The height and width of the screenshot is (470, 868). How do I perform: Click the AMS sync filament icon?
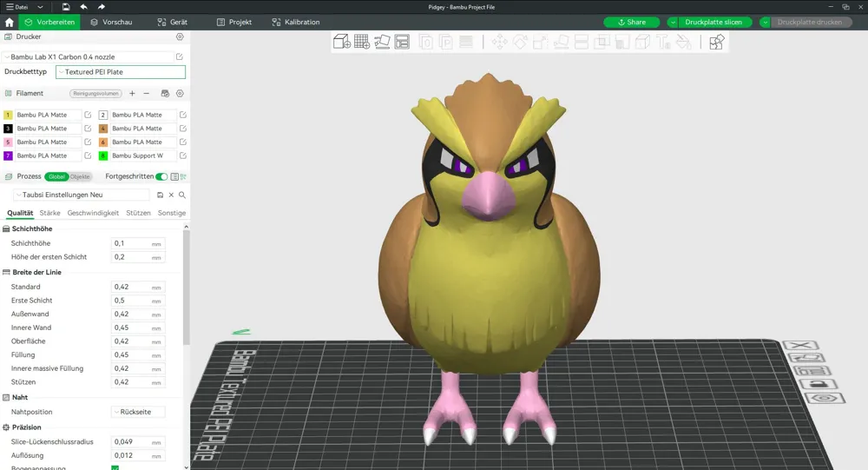pos(165,93)
